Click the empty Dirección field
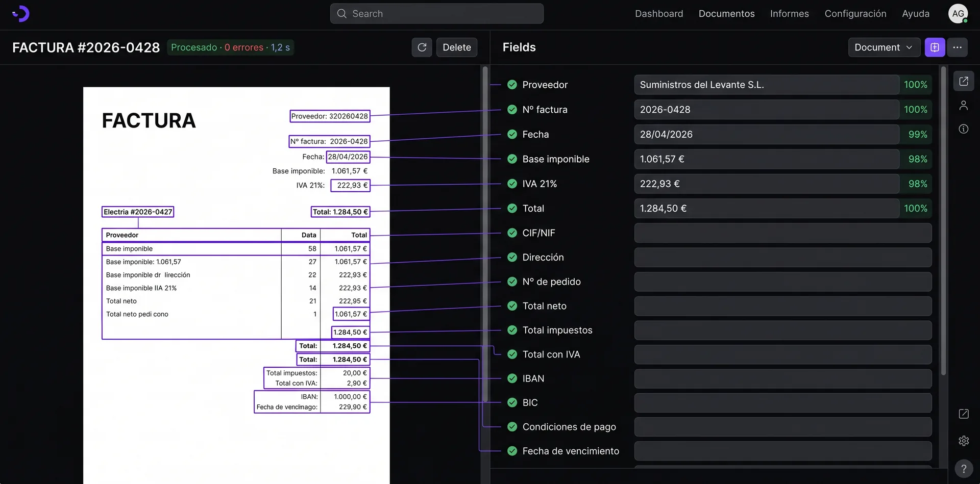 point(783,257)
